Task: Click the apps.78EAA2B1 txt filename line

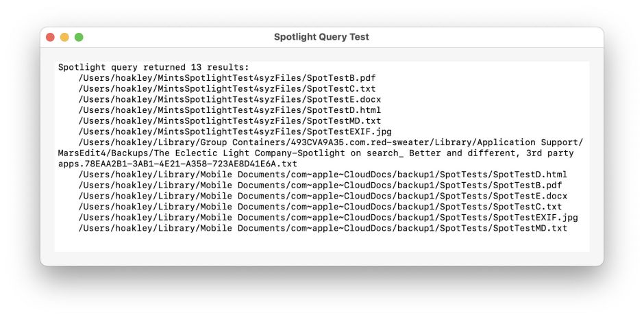Action: coord(177,164)
